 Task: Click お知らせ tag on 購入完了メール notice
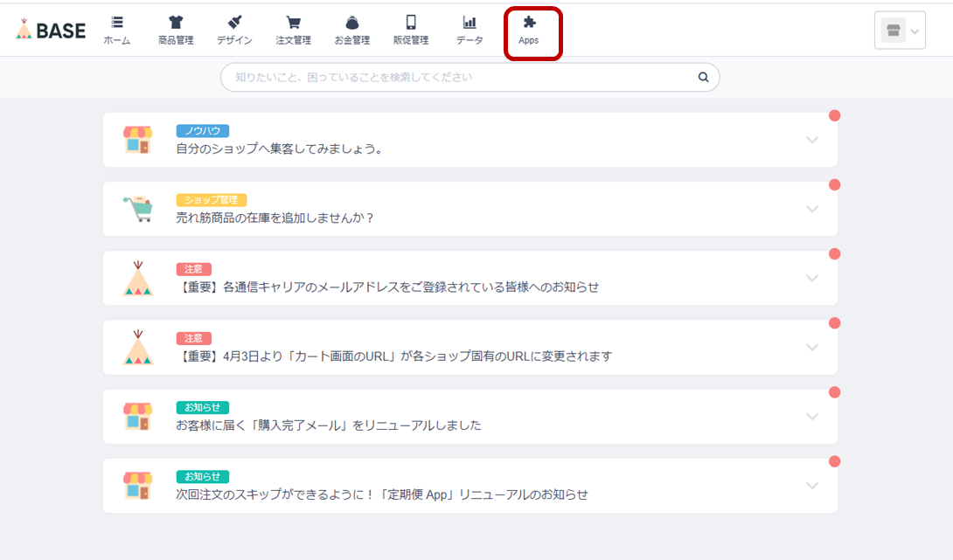point(202,407)
